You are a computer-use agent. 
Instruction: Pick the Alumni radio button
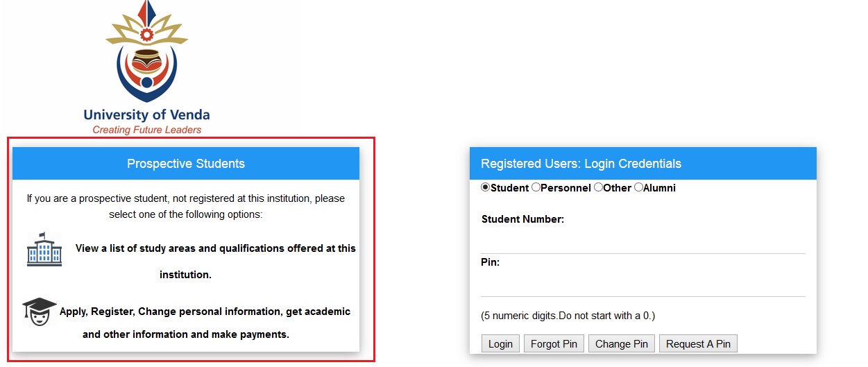(x=638, y=187)
